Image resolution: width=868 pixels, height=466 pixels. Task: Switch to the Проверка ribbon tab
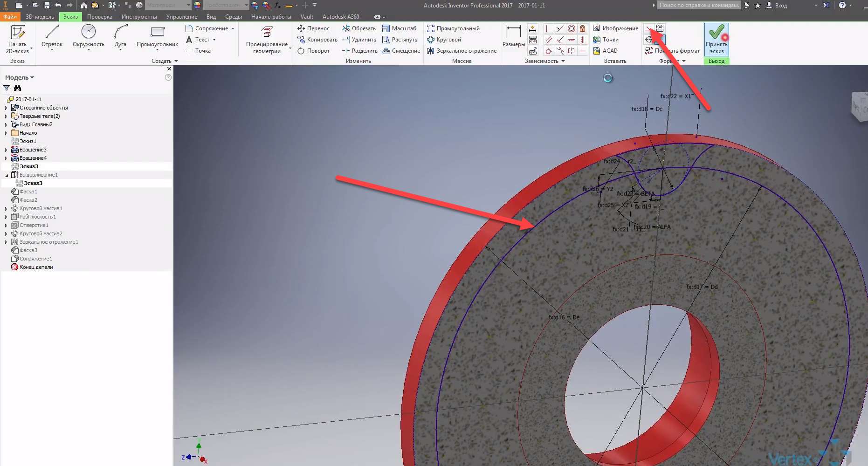click(x=99, y=17)
